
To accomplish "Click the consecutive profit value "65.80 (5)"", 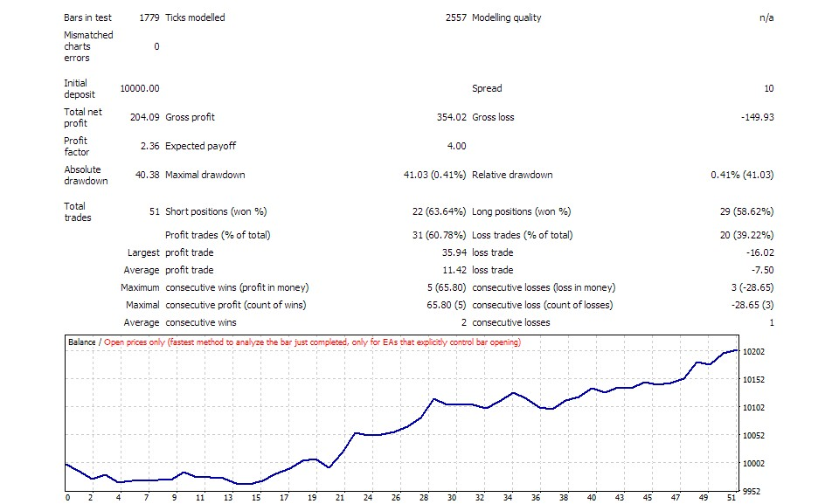I will click(447, 306).
